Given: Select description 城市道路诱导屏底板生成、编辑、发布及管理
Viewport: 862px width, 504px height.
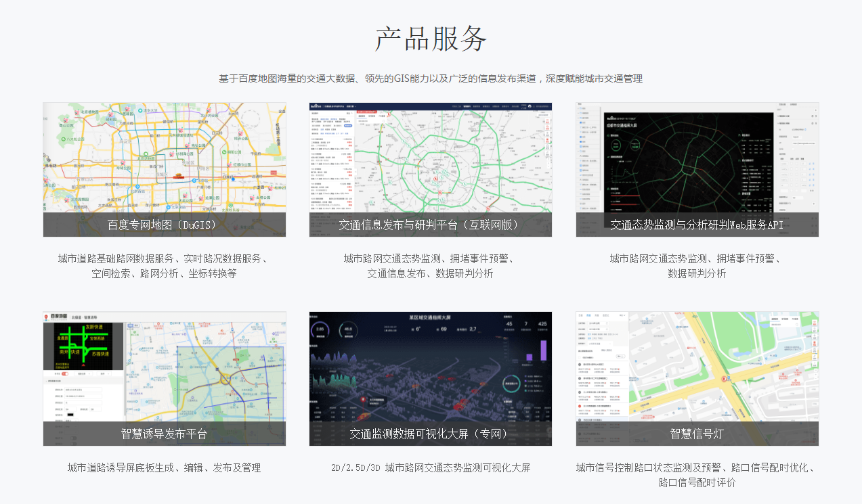Looking at the screenshot, I should click(165, 467).
